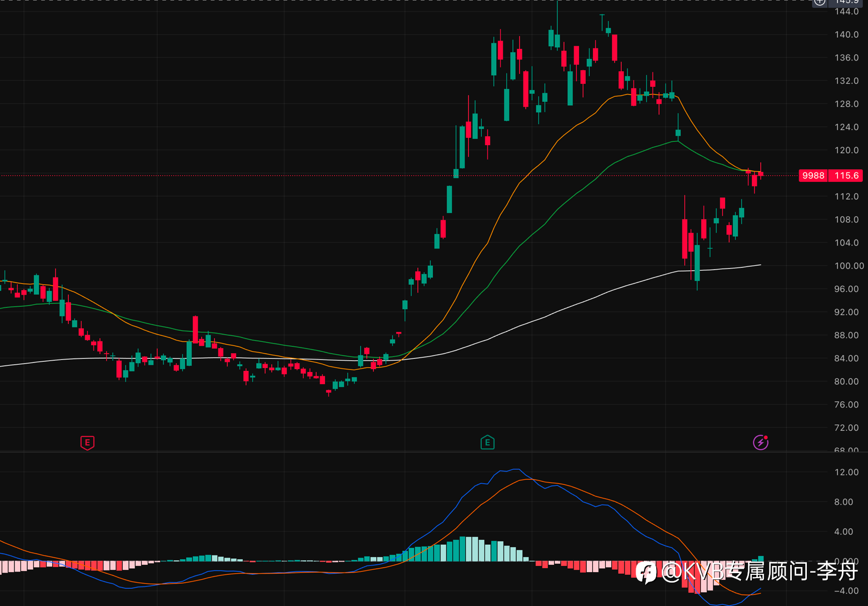Click the 108.0 price axis label
The image size is (868, 606).
pos(846,220)
